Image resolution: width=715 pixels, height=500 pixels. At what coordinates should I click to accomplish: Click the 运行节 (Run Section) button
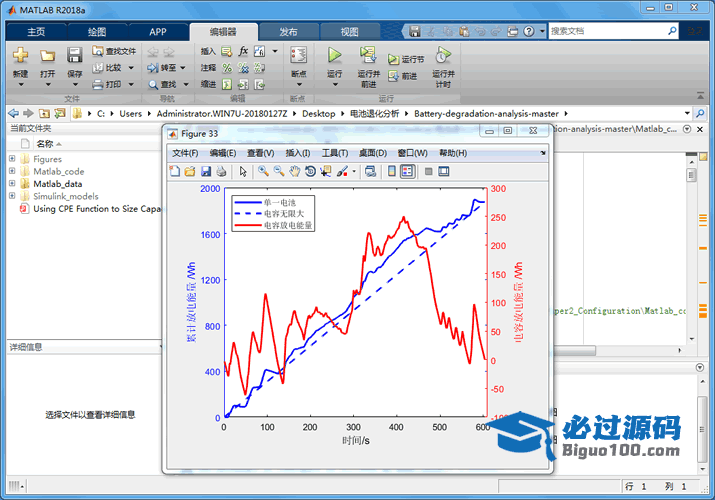[407, 60]
